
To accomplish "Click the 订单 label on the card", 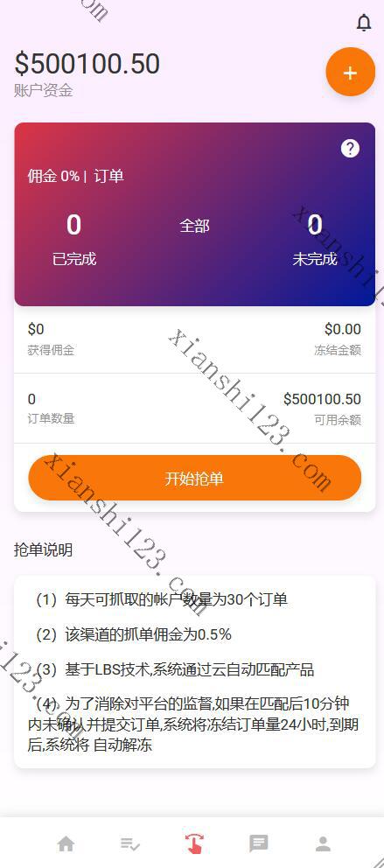I will 108,177.
